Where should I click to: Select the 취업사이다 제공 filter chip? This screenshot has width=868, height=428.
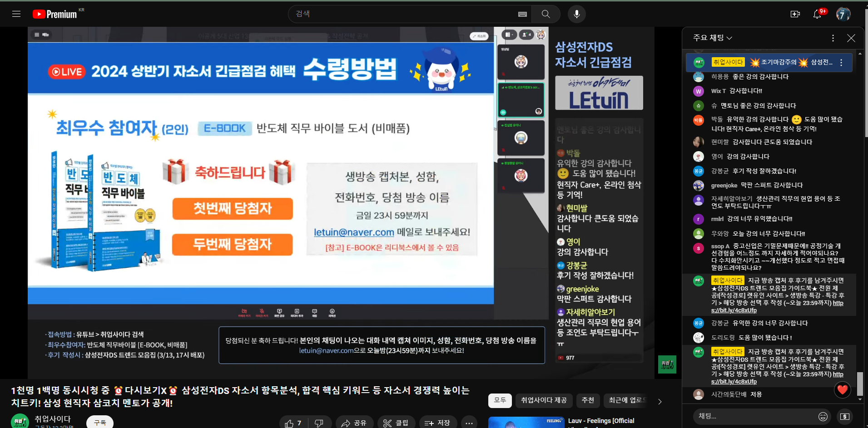(x=544, y=400)
